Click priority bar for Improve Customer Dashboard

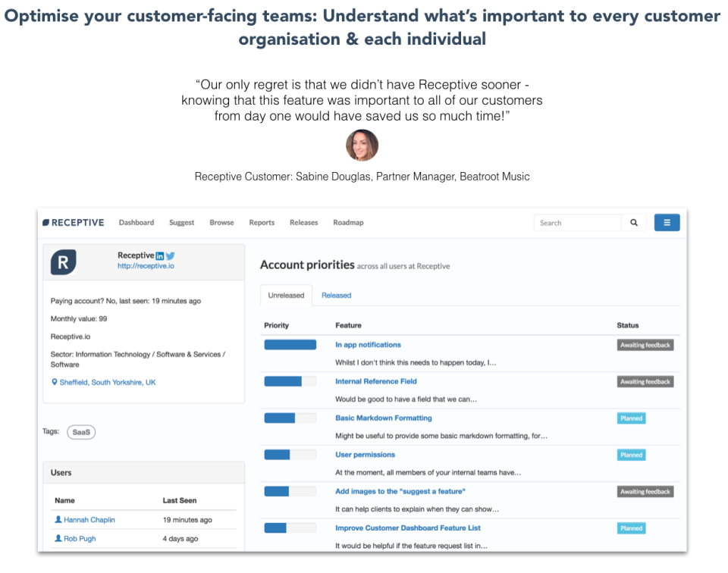(x=290, y=528)
